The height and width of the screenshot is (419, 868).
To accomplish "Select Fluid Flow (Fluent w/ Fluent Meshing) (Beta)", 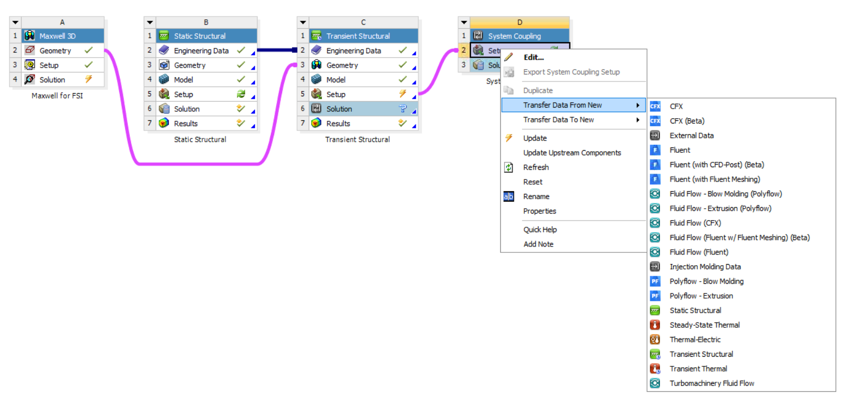I will 741,237.
